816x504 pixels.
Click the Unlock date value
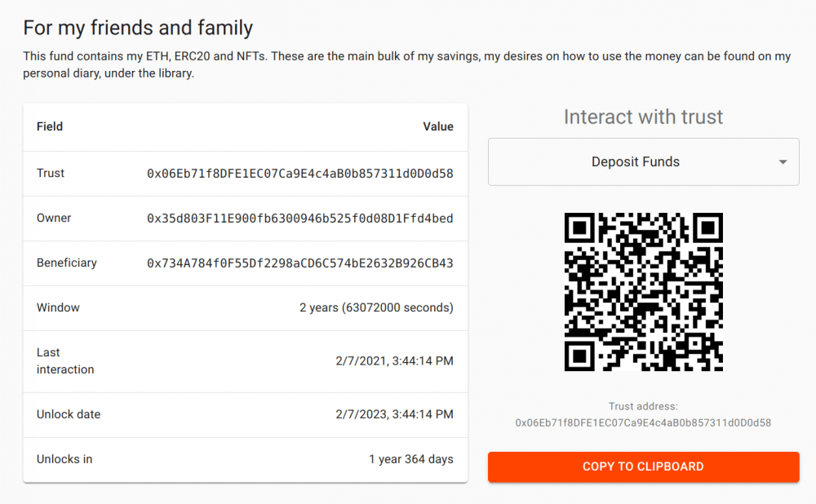point(394,414)
